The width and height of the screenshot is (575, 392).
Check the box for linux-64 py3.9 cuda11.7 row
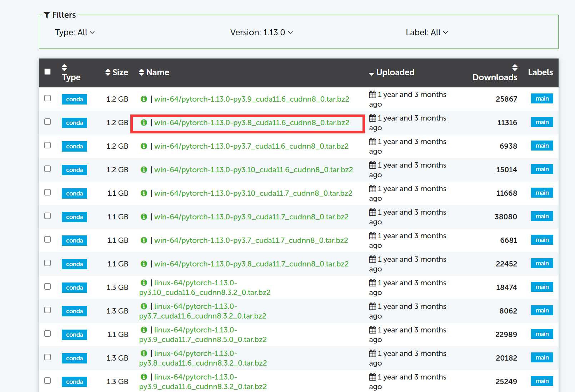point(47,334)
